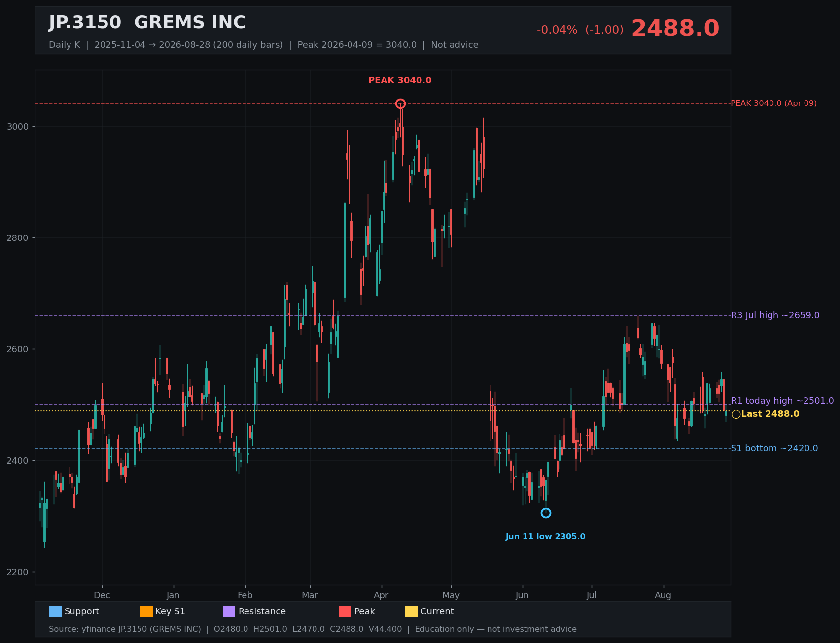Click the yellow circle beside Last 2488.0
840x643 pixels.
point(736,414)
